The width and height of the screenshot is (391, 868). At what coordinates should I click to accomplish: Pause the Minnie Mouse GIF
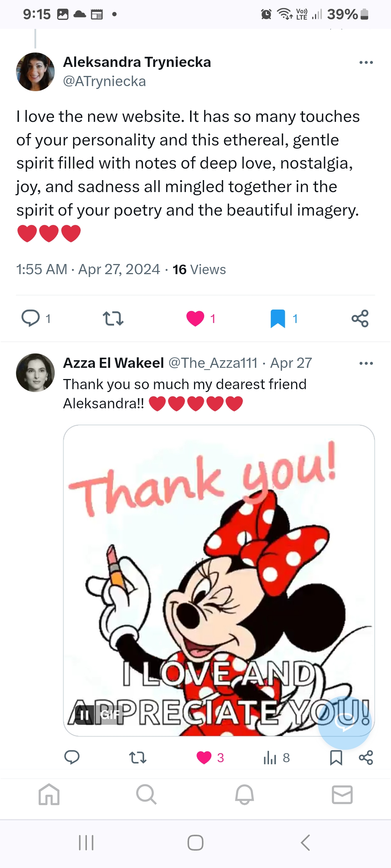click(84, 715)
